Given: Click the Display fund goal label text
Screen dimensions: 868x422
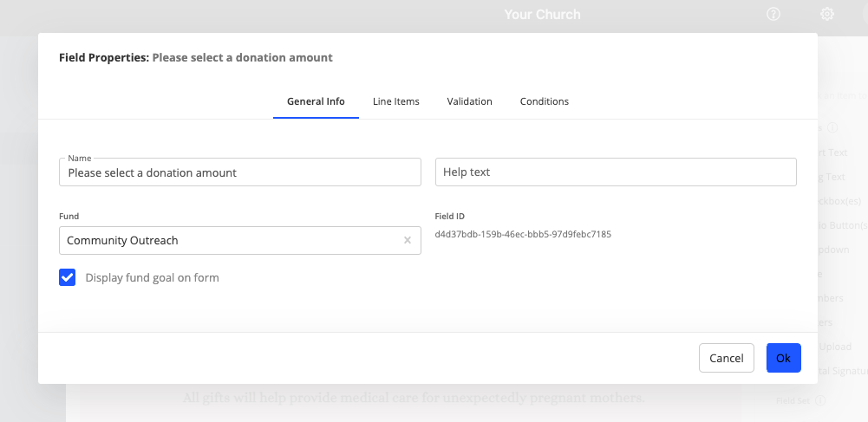Looking at the screenshot, I should click(x=152, y=278).
